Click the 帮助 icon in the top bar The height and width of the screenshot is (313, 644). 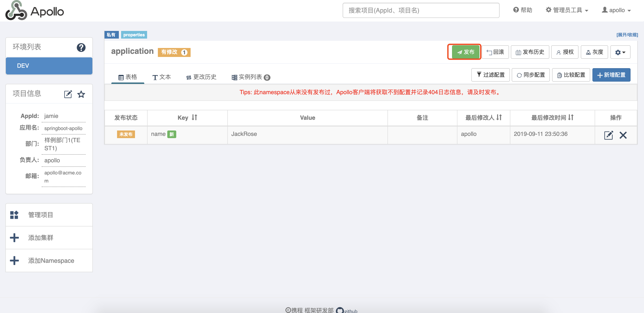tap(516, 10)
